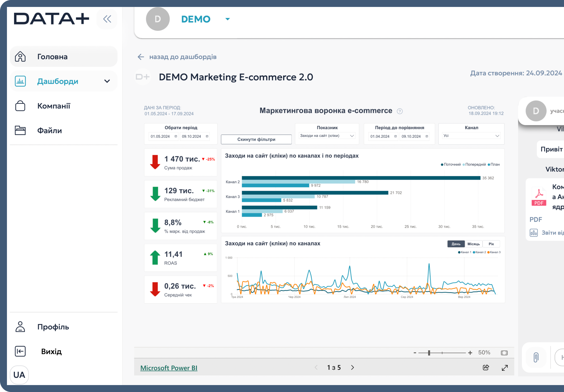The image size is (564, 392).
Task: Open the Головна home page
Action: 64,57
